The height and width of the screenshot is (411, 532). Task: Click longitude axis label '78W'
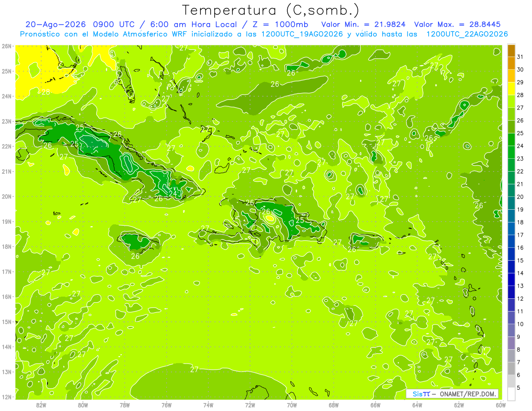point(125,404)
